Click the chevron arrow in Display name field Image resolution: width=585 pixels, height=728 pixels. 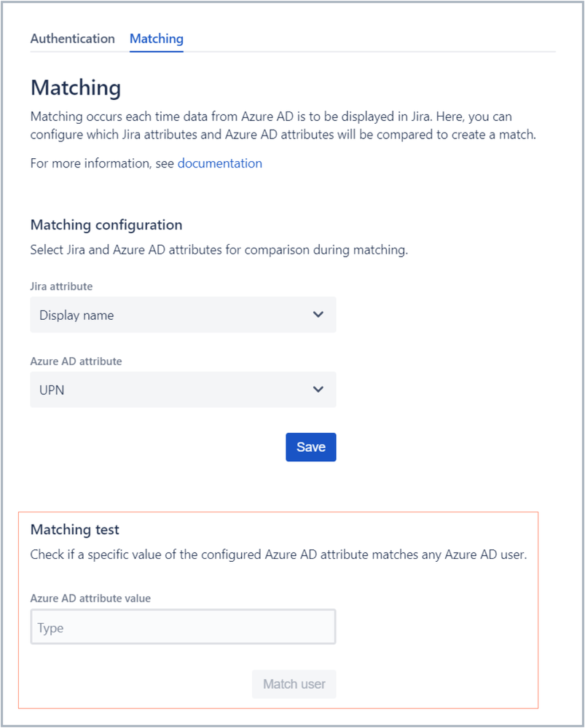pyautogui.click(x=318, y=315)
